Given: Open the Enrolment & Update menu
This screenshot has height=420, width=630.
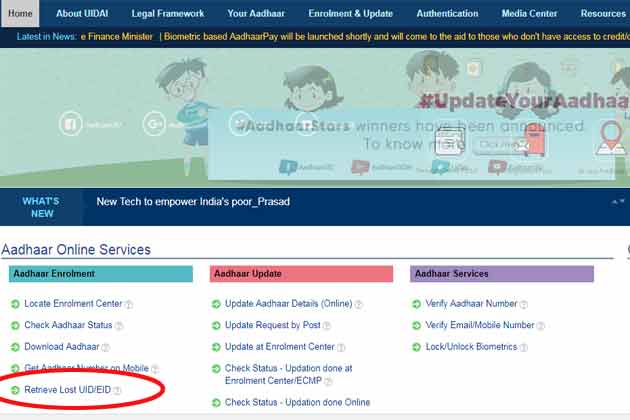Looking at the screenshot, I should click(x=351, y=14).
